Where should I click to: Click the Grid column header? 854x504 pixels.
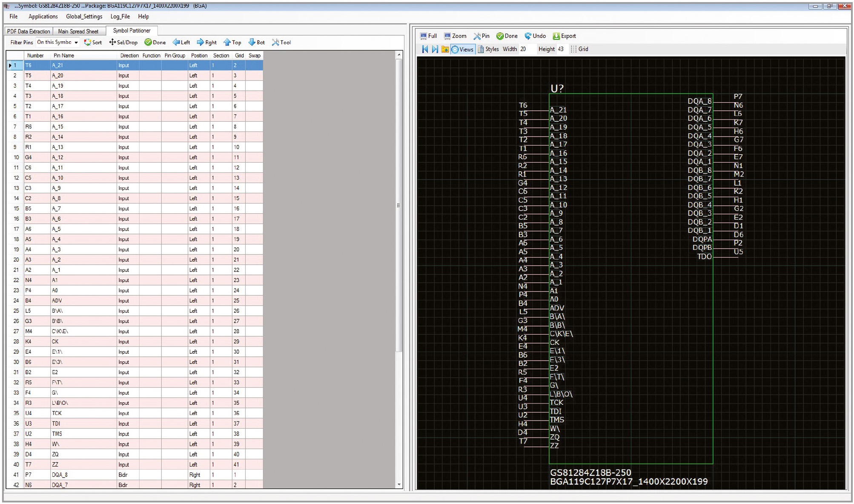pyautogui.click(x=239, y=55)
